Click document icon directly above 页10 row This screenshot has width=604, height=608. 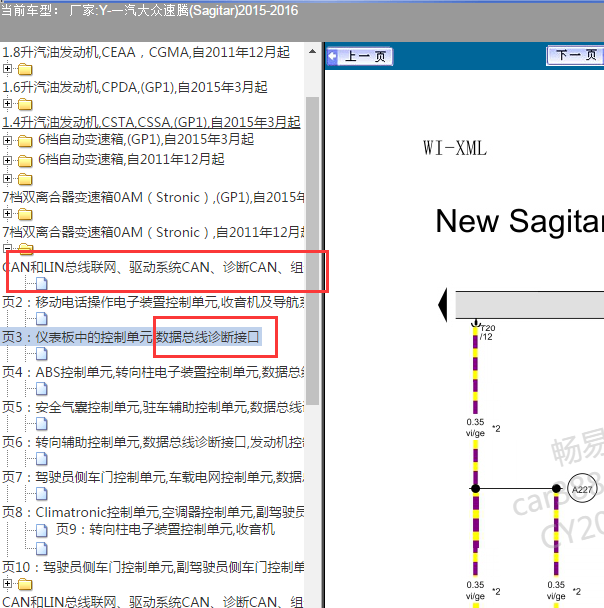pyautogui.click(x=41, y=549)
